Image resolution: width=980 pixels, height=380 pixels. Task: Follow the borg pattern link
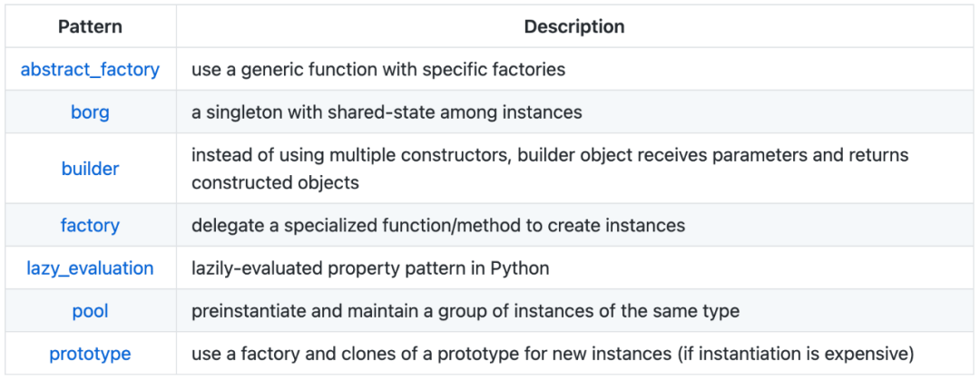pyautogui.click(x=90, y=113)
